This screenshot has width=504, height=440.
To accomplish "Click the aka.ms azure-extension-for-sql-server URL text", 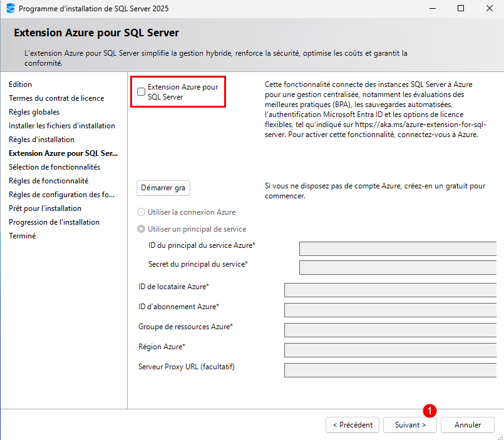I will pos(376,129).
